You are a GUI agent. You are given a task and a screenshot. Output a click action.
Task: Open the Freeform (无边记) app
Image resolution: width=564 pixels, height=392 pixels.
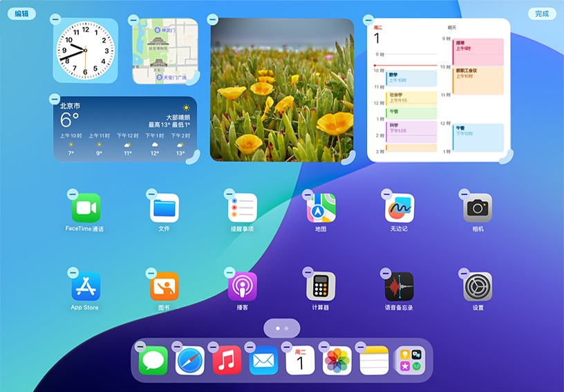(x=399, y=208)
